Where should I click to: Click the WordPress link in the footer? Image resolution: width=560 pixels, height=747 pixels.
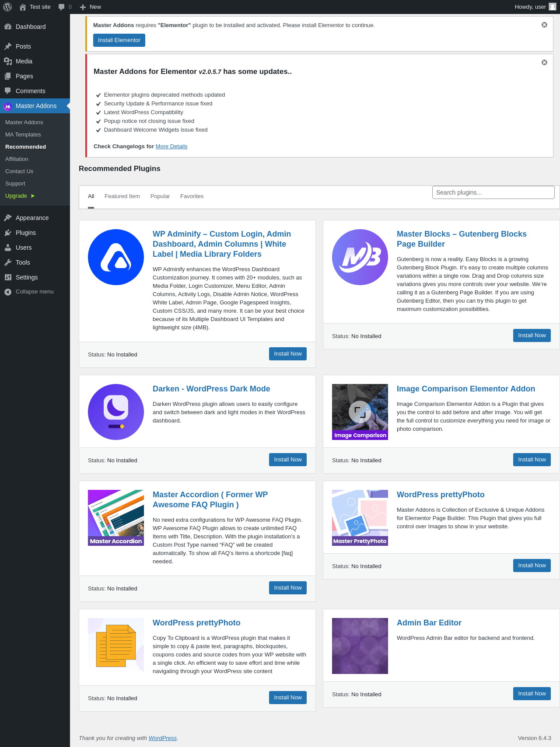pos(163,738)
